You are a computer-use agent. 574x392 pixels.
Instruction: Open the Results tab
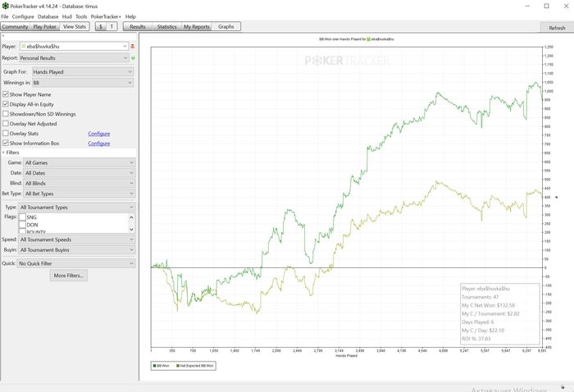(x=138, y=26)
